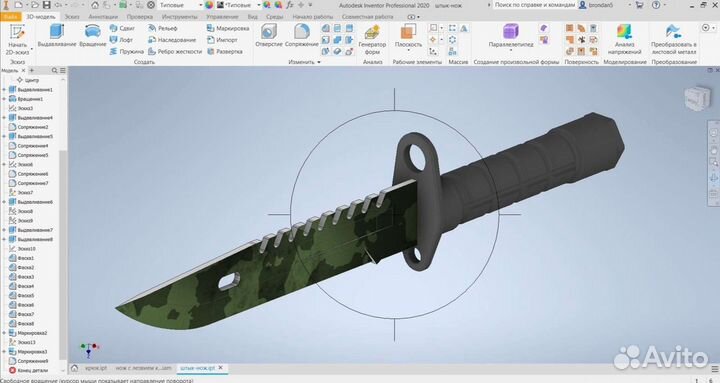720x383 pixels.
Task: Launch Генератор форм shape generator
Action: tap(372, 40)
